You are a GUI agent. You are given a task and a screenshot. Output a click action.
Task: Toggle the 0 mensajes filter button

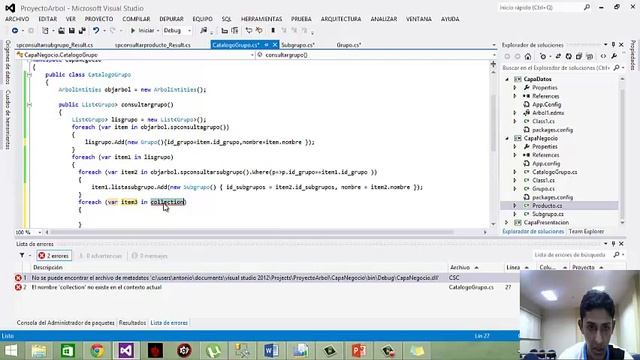pyautogui.click(x=149, y=256)
